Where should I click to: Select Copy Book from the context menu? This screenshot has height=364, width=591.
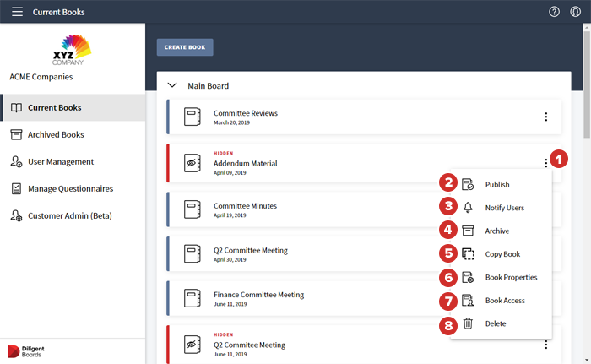(x=502, y=254)
